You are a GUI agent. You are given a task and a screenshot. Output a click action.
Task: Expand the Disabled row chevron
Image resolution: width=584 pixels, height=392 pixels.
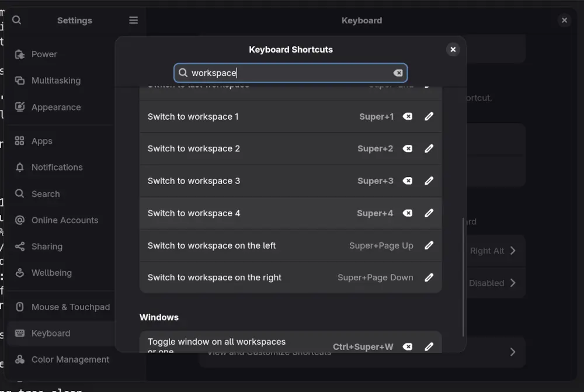click(513, 283)
